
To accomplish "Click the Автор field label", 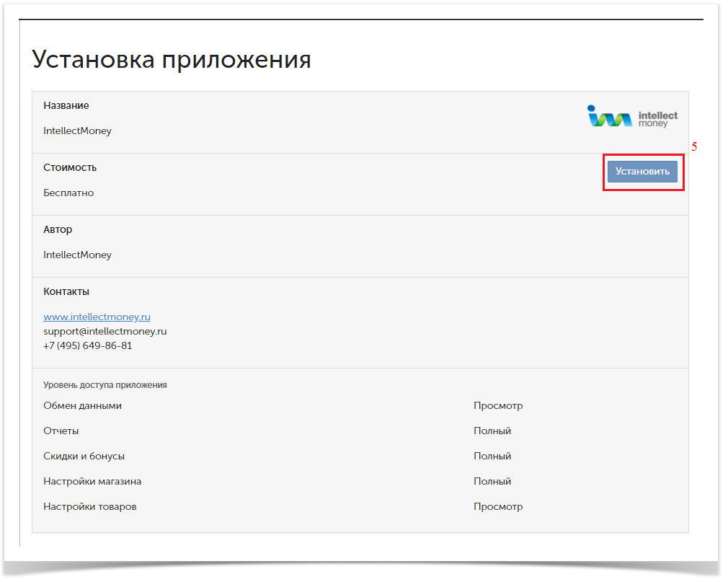I will pyautogui.click(x=58, y=229).
